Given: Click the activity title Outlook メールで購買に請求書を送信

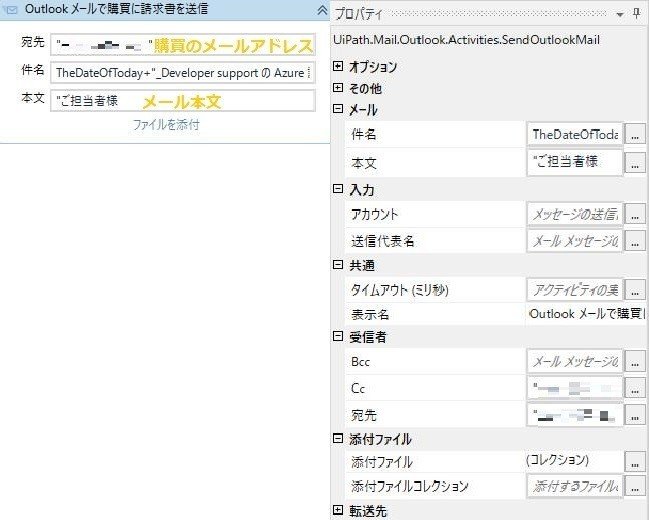Looking at the screenshot, I should pyautogui.click(x=116, y=9).
